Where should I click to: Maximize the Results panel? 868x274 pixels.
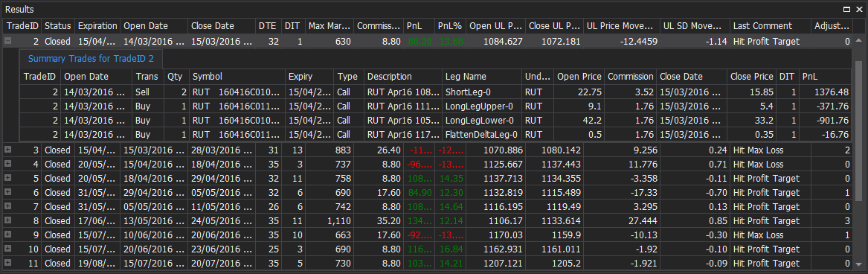[x=846, y=10]
